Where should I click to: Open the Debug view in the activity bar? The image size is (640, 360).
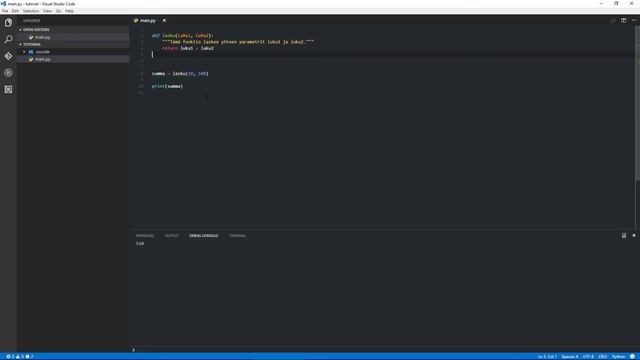pyautogui.click(x=8, y=73)
